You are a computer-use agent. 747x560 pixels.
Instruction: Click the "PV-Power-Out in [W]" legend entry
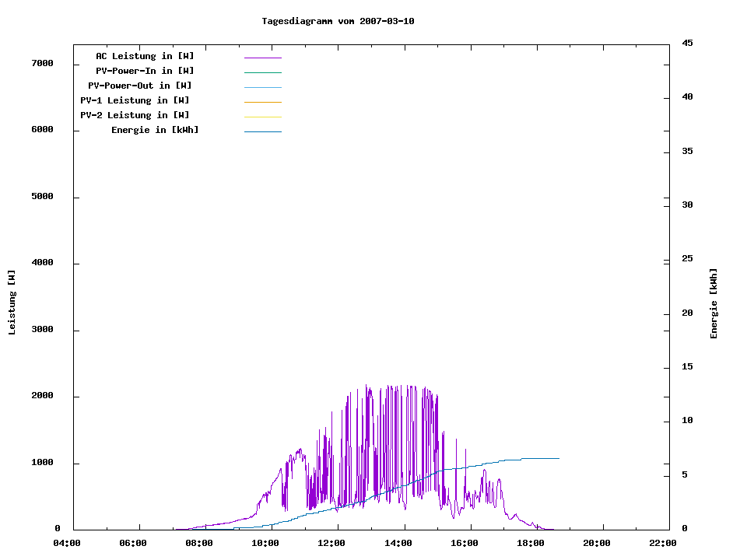(x=140, y=86)
